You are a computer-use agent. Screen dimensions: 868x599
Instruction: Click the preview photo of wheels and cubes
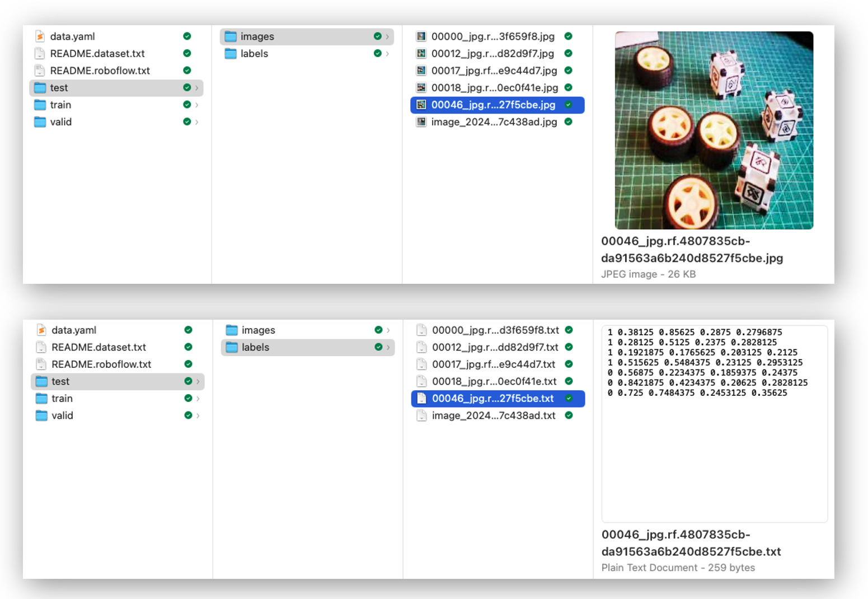[x=714, y=130]
